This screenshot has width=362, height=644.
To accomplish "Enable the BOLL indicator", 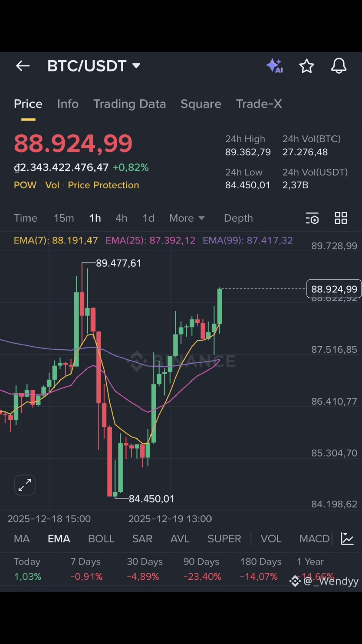I will click(x=101, y=539).
